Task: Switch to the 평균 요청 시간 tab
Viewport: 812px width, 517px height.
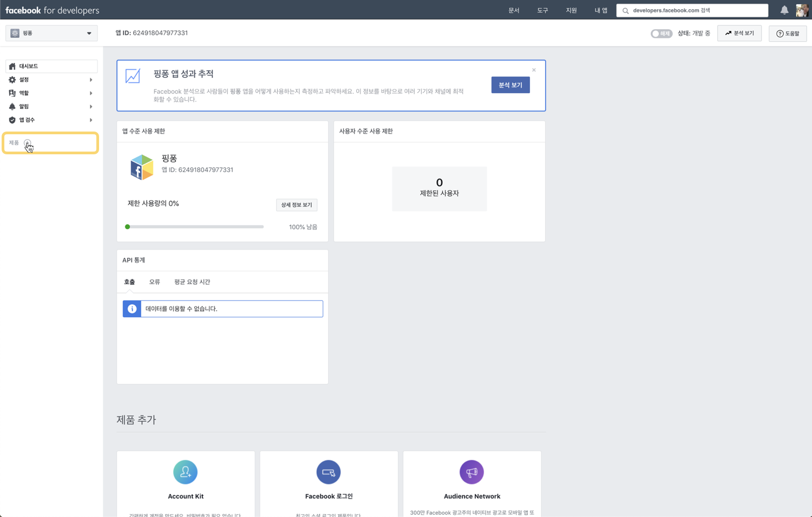Action: [192, 282]
